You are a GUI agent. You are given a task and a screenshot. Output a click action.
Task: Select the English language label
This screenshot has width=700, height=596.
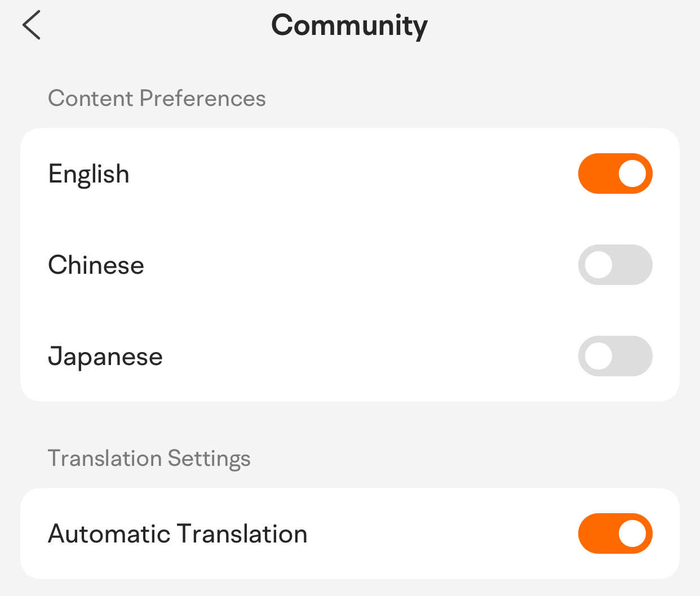[x=89, y=174]
